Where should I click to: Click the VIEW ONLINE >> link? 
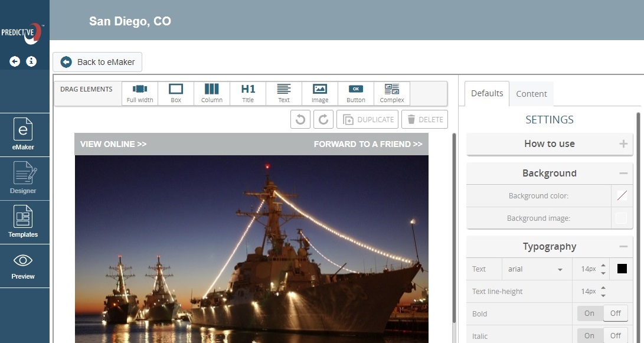113,144
